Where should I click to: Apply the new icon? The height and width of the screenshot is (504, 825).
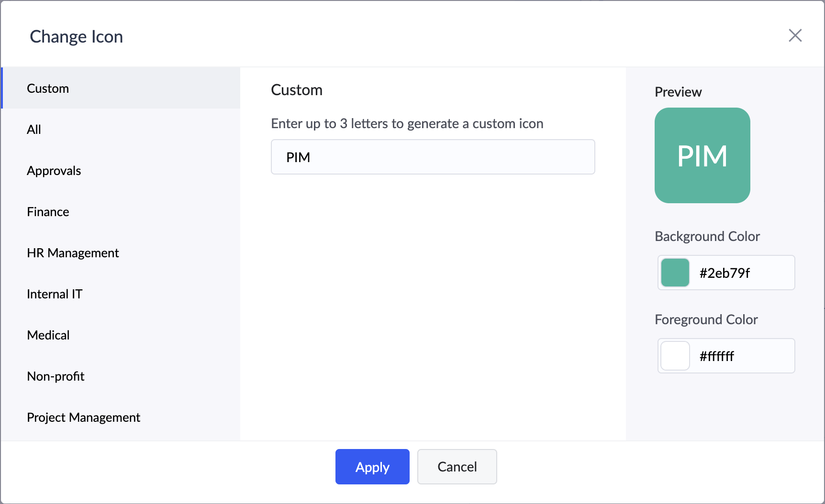(372, 467)
